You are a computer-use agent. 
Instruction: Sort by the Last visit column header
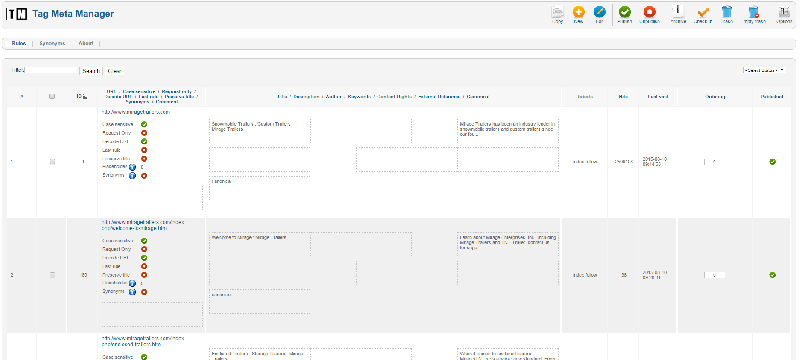pyautogui.click(x=657, y=96)
